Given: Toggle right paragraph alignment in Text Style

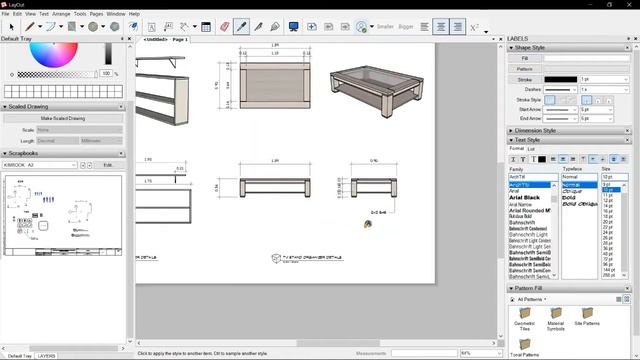Looking at the screenshot, I should 573,159.
